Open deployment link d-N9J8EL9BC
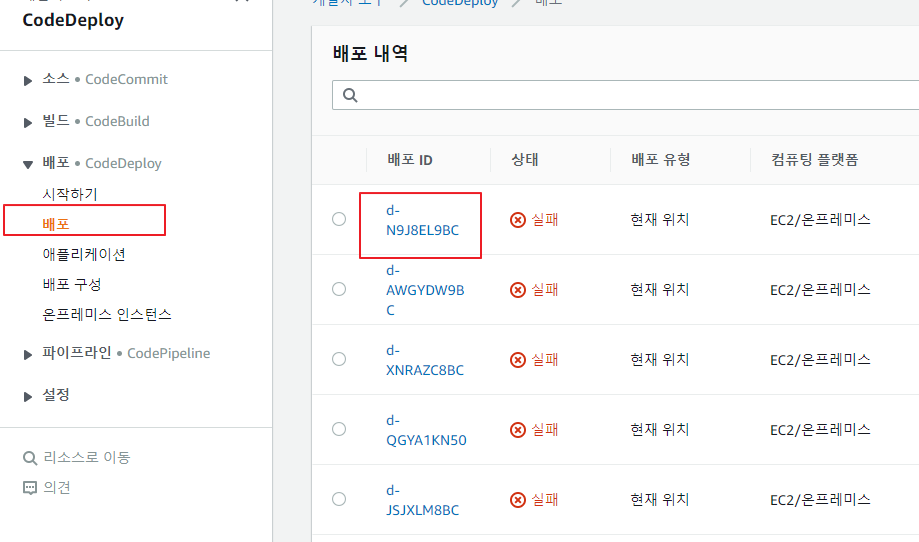The image size is (919, 542). coord(422,220)
